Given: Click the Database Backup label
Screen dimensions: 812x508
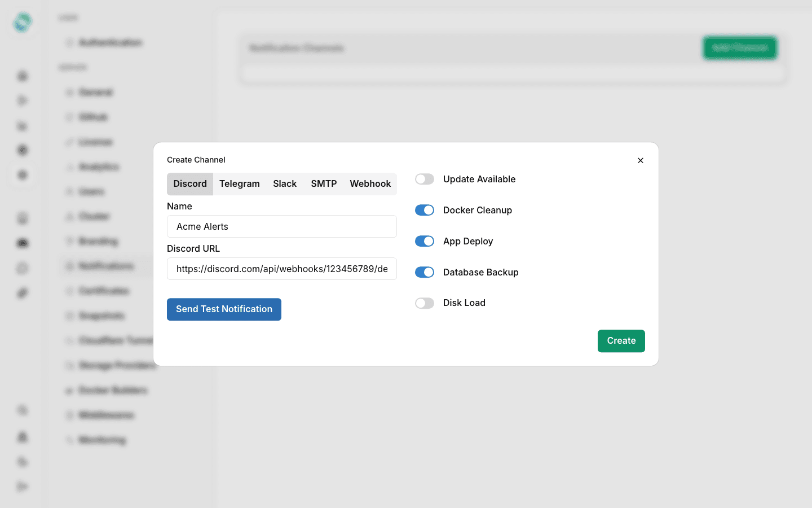Looking at the screenshot, I should click(x=480, y=272).
